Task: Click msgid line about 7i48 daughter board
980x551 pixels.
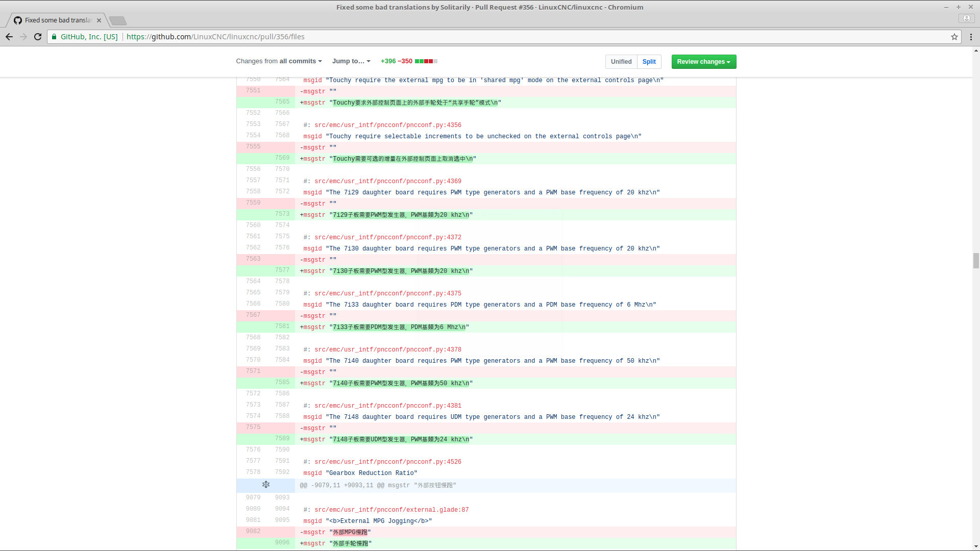Action: (x=481, y=417)
